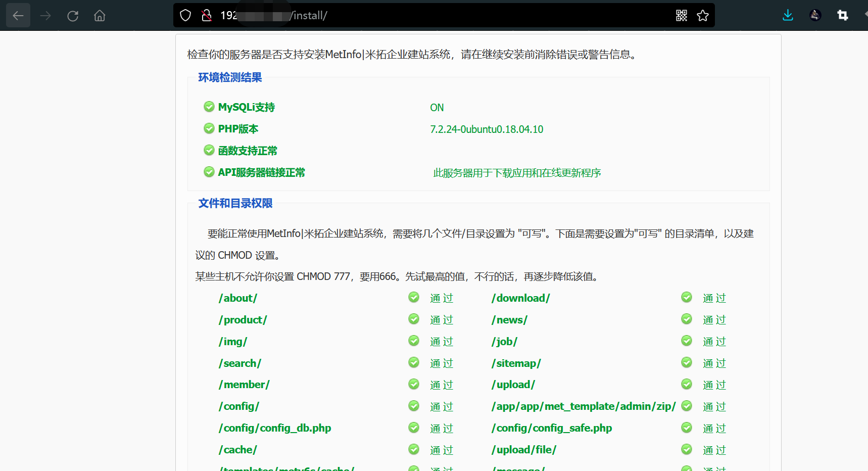Click the /search/ directory entry
This screenshot has height=471, width=868.
(x=240, y=363)
